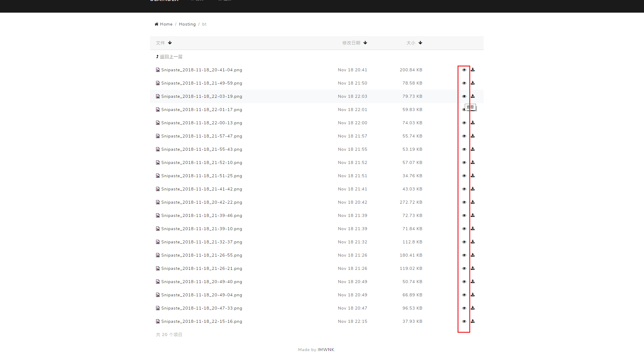The image size is (644, 358).
Task: Toggle the view eye for Snipaste_2018-11-18_21-39-46.png
Action: coord(464,215)
